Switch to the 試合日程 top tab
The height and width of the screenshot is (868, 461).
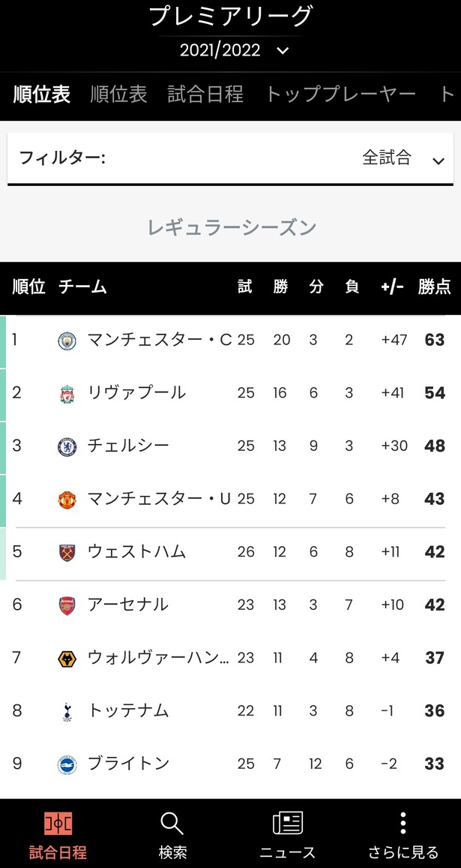[x=205, y=94]
